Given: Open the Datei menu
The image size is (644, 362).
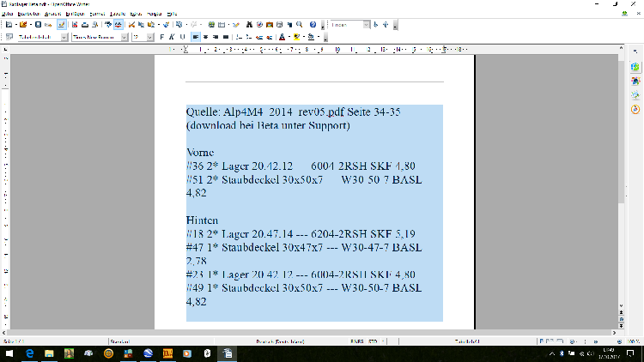Looking at the screenshot, I should pyautogui.click(x=8, y=14).
